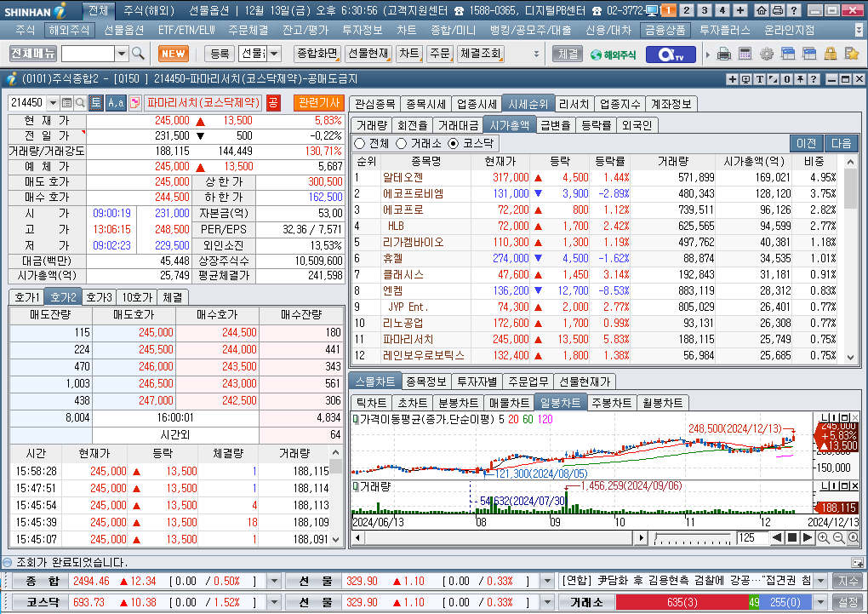Click the chart move-left triangle control
The width and height of the screenshot is (868, 614).
777,537
